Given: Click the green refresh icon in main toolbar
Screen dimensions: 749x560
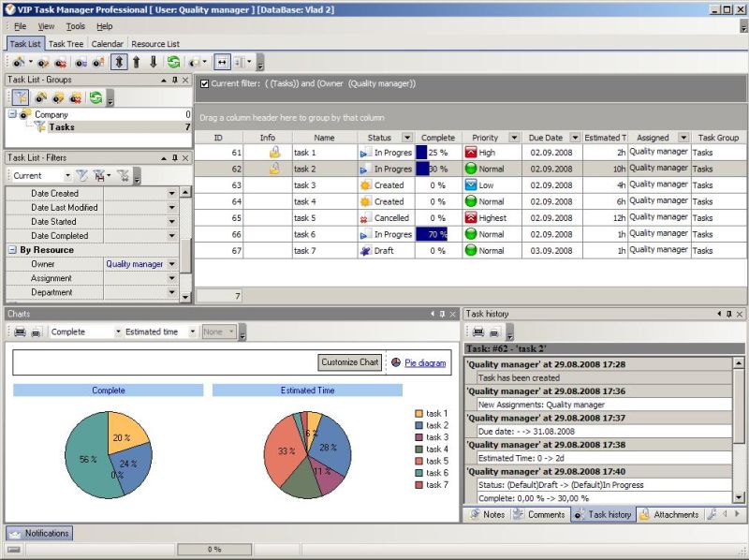Looking at the screenshot, I should point(173,63).
